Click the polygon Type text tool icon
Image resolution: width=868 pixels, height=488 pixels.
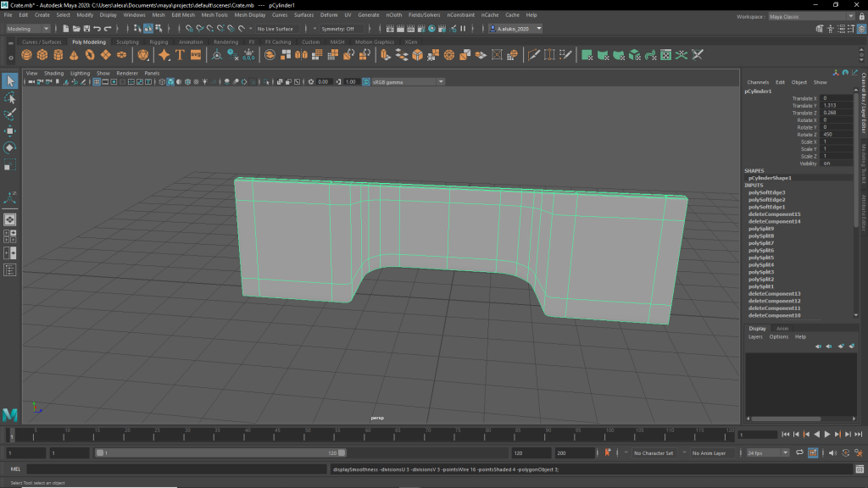180,55
